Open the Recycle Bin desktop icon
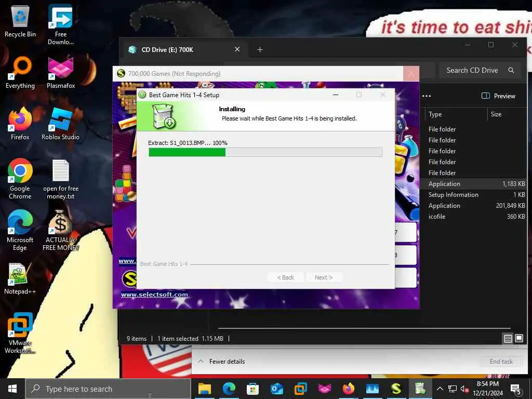The width and height of the screenshot is (532, 399). click(20, 21)
